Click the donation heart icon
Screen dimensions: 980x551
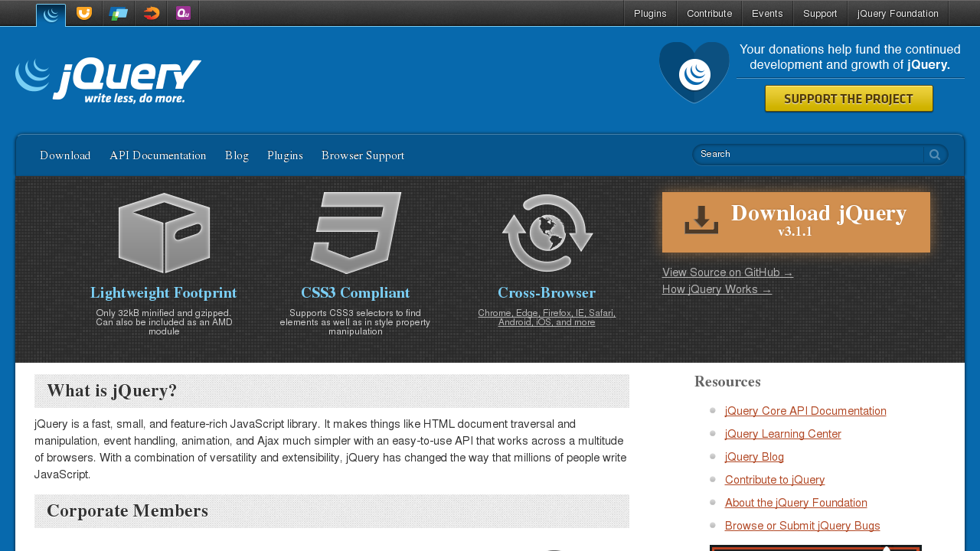tap(694, 72)
